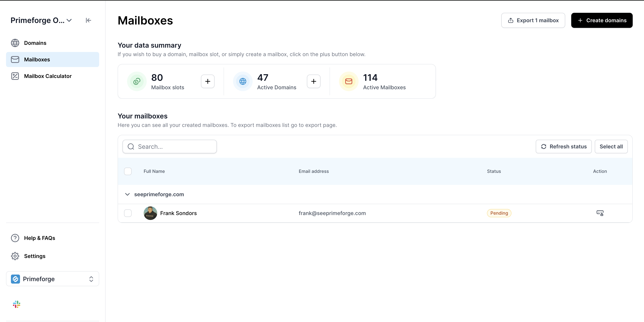Image resolution: width=644 pixels, height=322 pixels.
Task: Click the green Mailbox slots coin icon
Action: [x=137, y=81]
